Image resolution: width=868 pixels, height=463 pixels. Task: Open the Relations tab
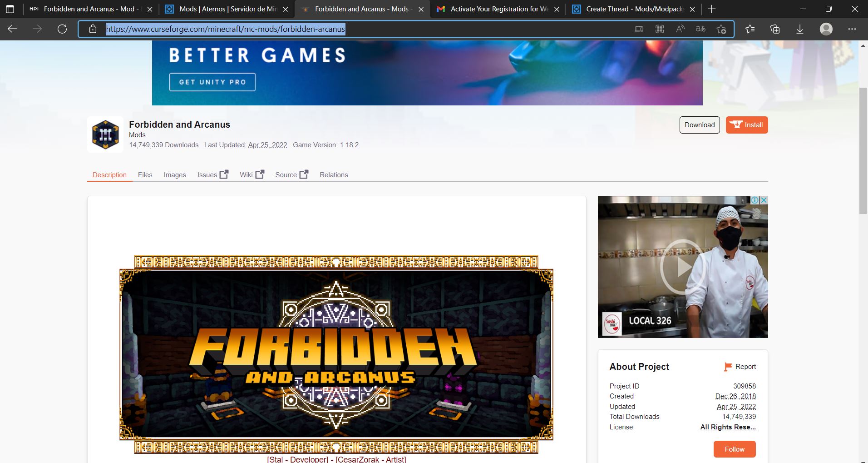point(334,175)
